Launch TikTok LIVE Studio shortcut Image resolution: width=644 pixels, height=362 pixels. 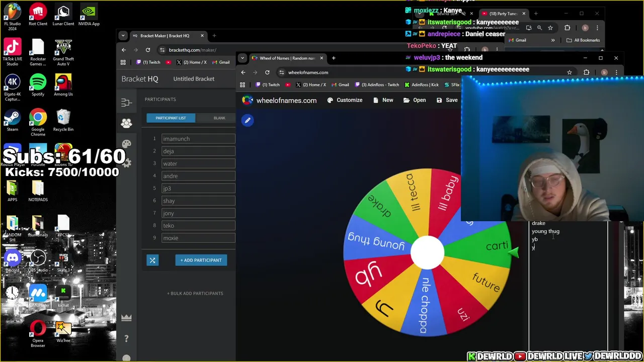(13, 52)
